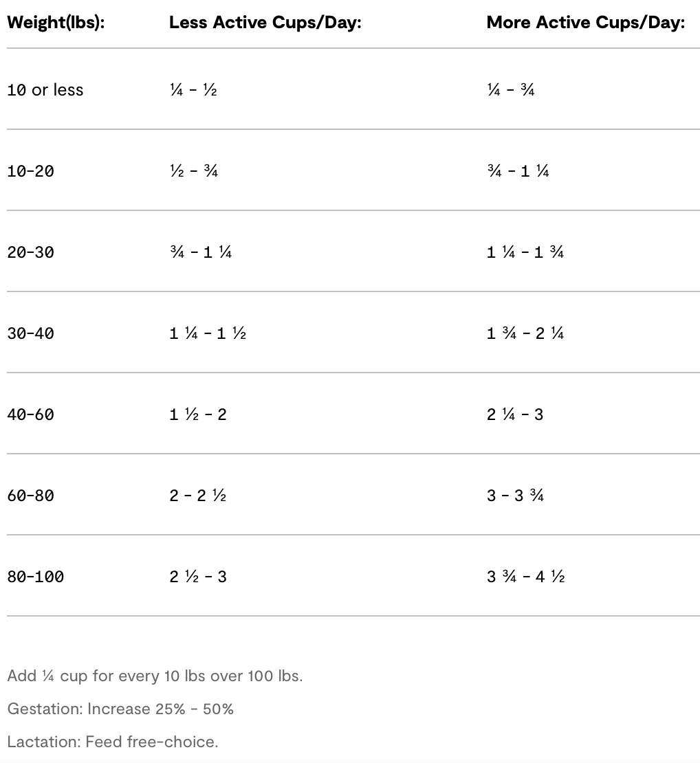The height and width of the screenshot is (763, 700).
Task: Click more active value 1 ¾ - 2 ¼
Action: [x=525, y=333]
